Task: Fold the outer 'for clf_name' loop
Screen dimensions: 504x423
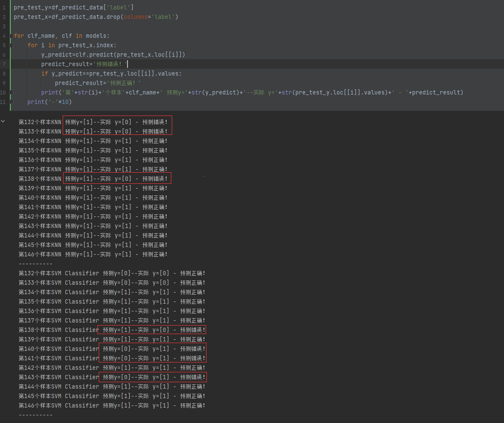Action: click(x=11, y=36)
